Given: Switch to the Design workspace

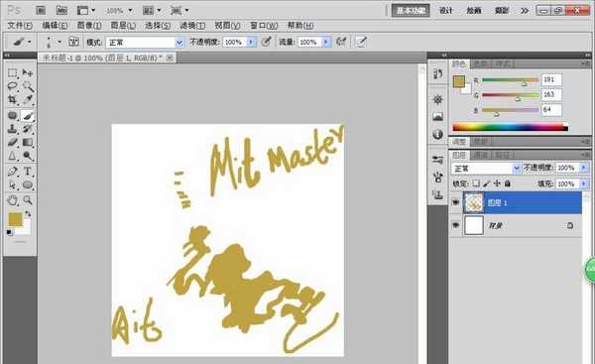Looking at the screenshot, I should point(446,11).
